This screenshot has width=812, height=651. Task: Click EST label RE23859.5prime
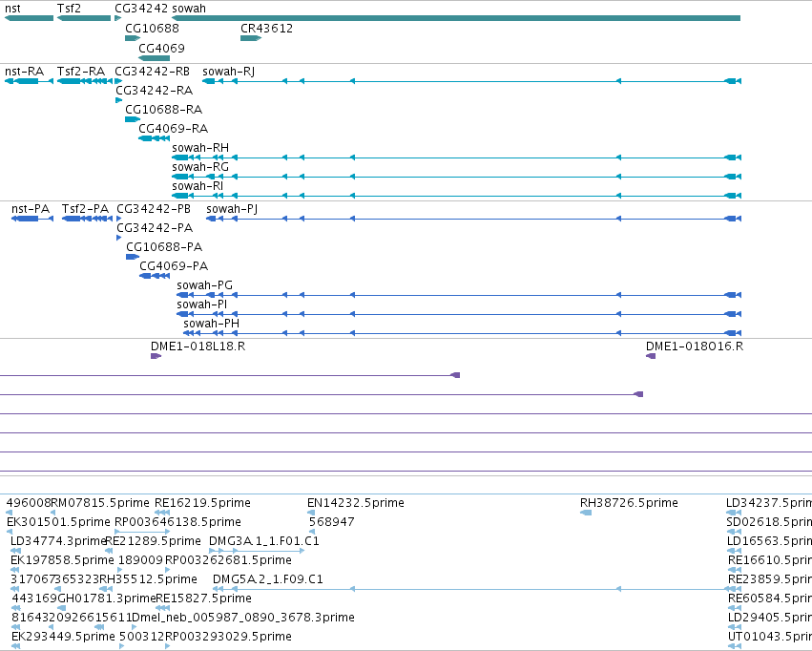coord(770,578)
